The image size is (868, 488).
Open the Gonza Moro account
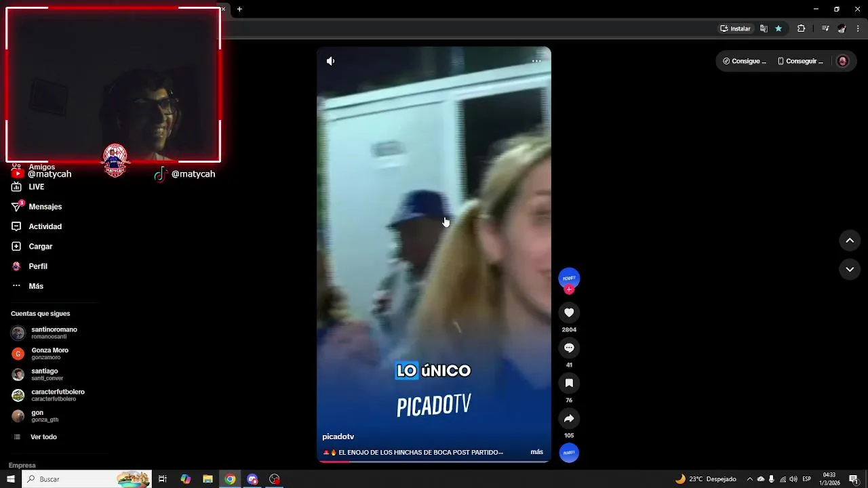tap(50, 353)
